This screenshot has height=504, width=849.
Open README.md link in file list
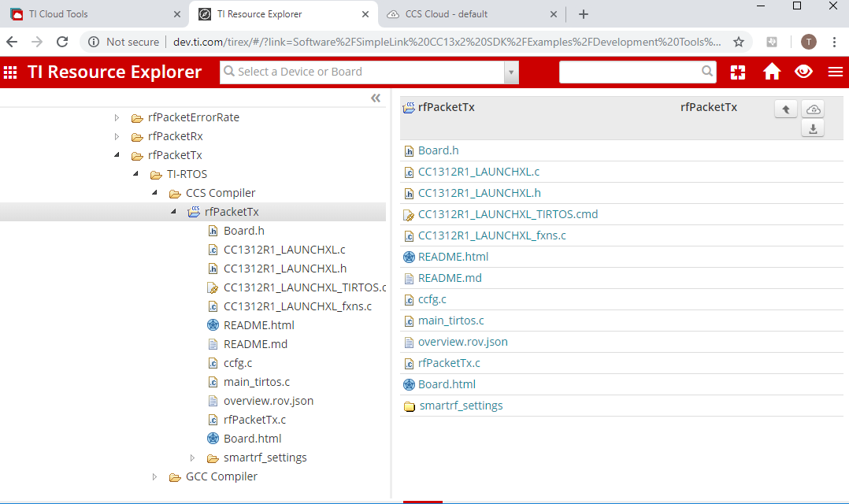[450, 278]
